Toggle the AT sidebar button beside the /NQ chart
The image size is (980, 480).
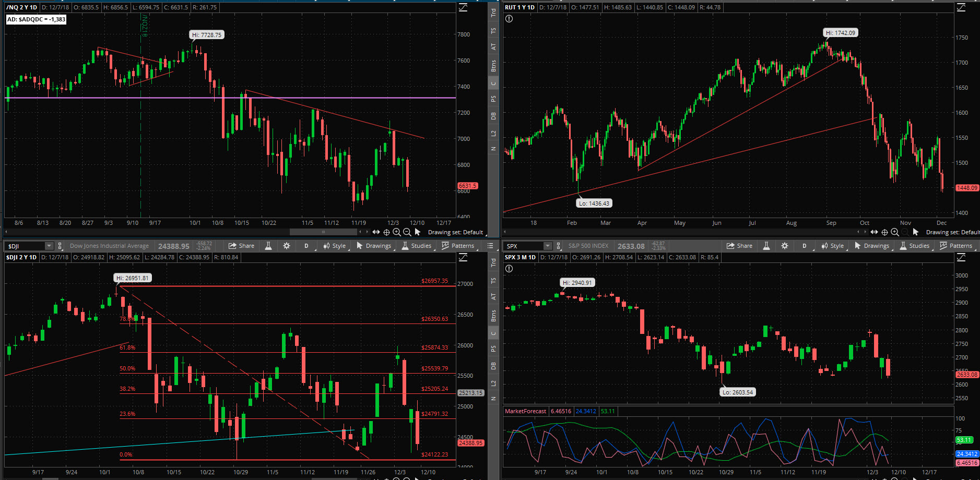click(x=493, y=46)
